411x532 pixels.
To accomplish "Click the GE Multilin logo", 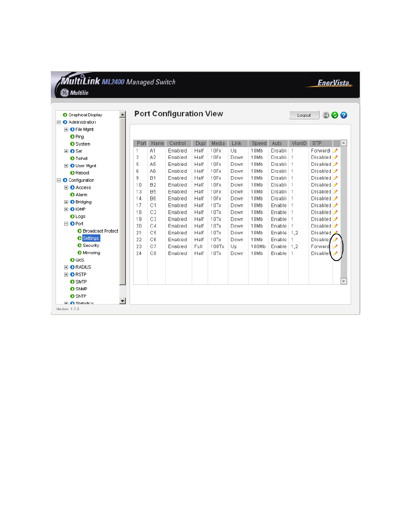I will [74, 93].
